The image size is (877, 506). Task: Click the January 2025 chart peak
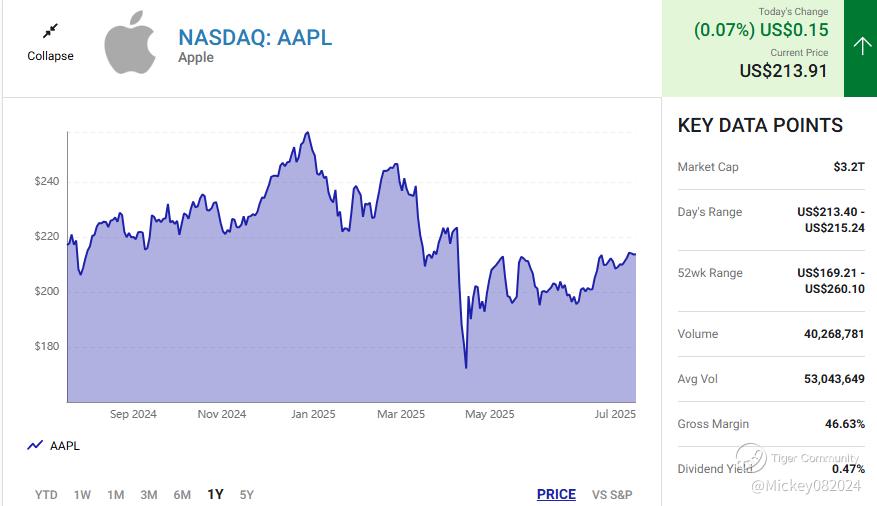306,133
